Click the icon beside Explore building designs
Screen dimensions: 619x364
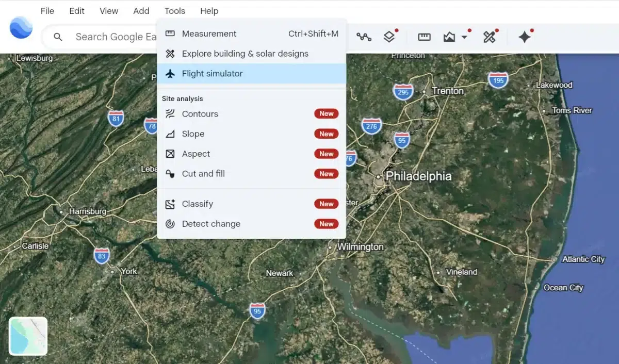click(x=170, y=54)
